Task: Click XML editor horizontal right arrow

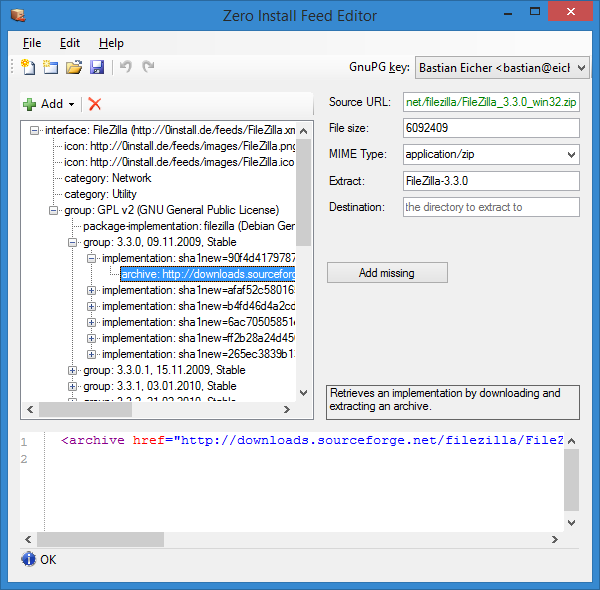Action: [x=554, y=539]
